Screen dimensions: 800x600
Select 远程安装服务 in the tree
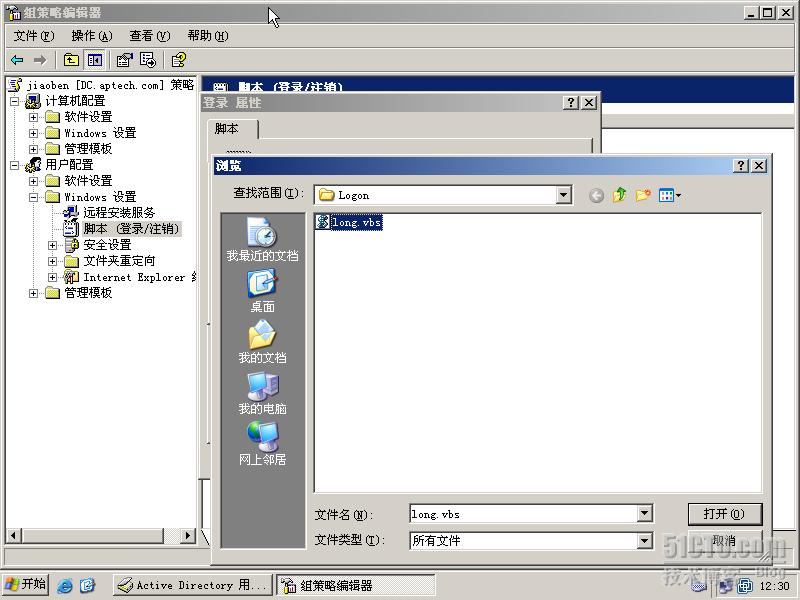pyautogui.click(x=119, y=213)
